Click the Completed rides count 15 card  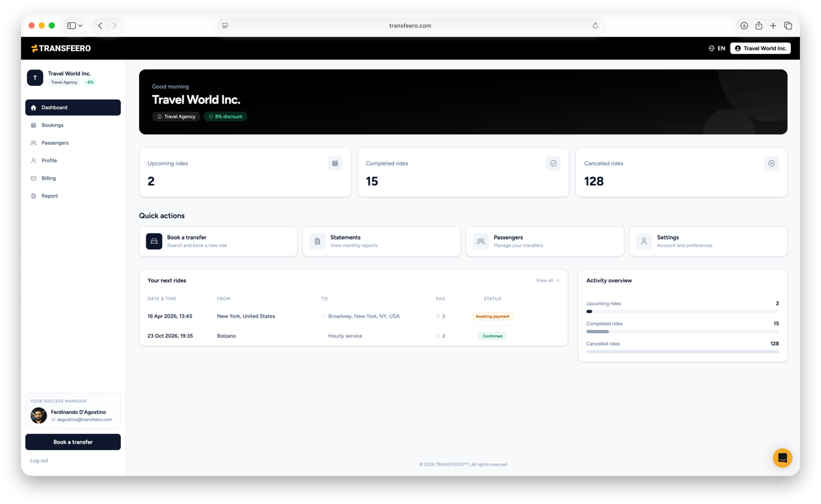[x=463, y=173]
